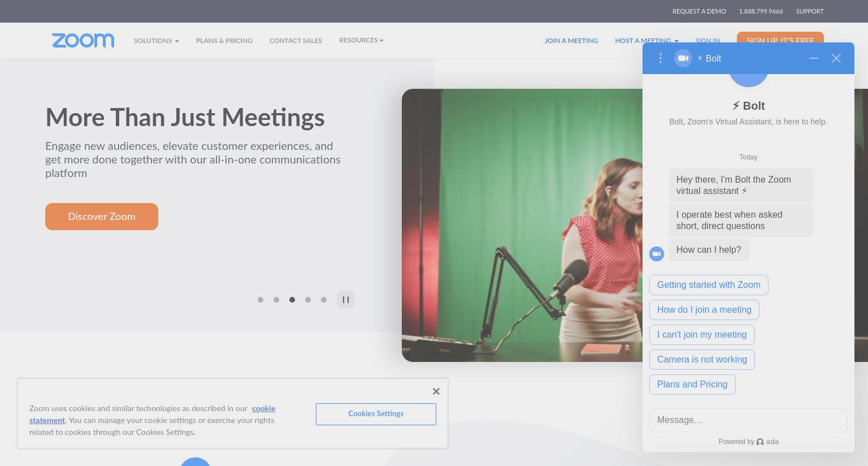Click Join a Meeting link
Screen dimensions: 868x466
(571, 41)
